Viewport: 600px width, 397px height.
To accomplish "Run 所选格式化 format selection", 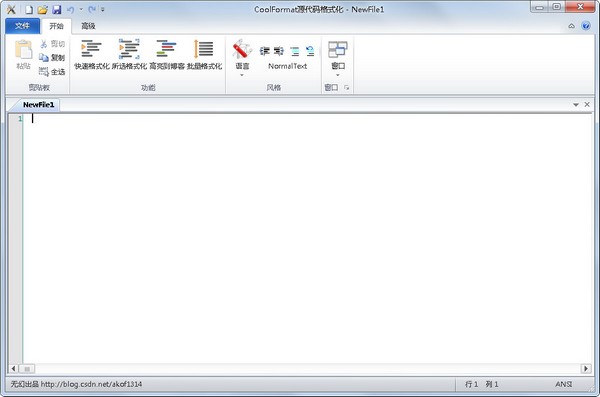I will [x=129, y=55].
